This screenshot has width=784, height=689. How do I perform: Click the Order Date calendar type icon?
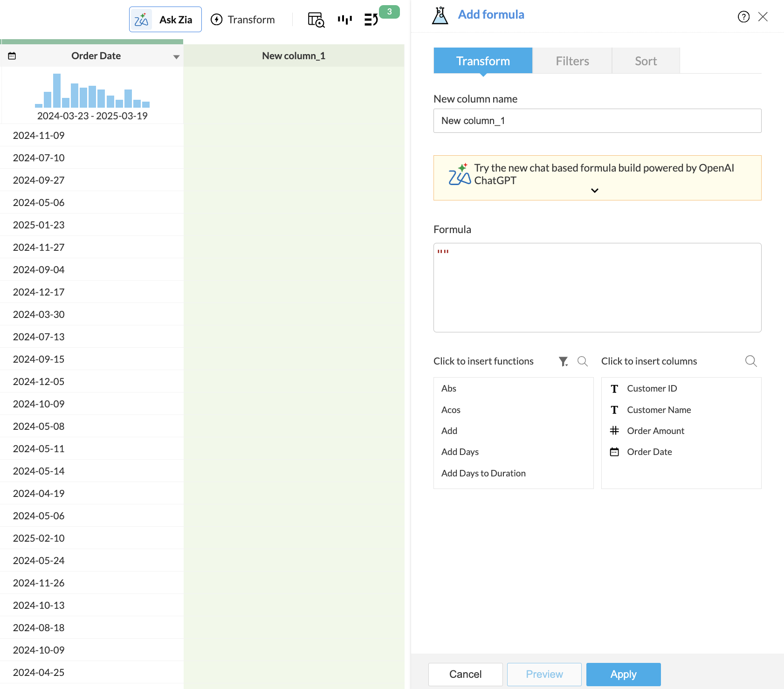pos(12,56)
